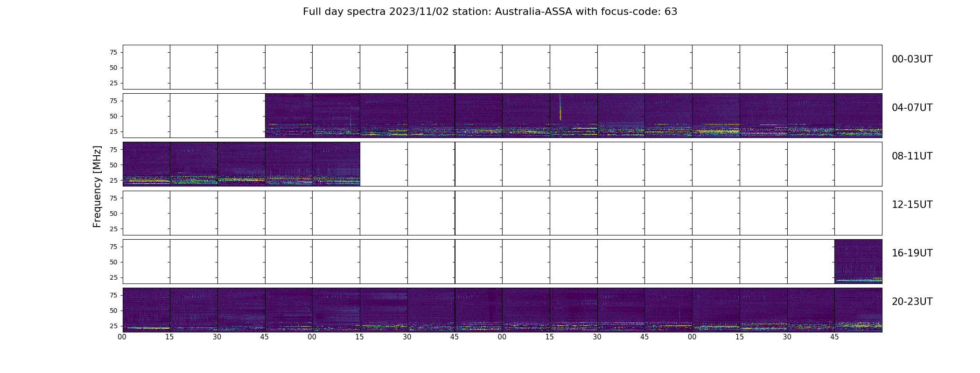Image resolution: width=980 pixels, height=373 pixels.
Task: Click the last '45' label on the time axis
Action: point(834,337)
